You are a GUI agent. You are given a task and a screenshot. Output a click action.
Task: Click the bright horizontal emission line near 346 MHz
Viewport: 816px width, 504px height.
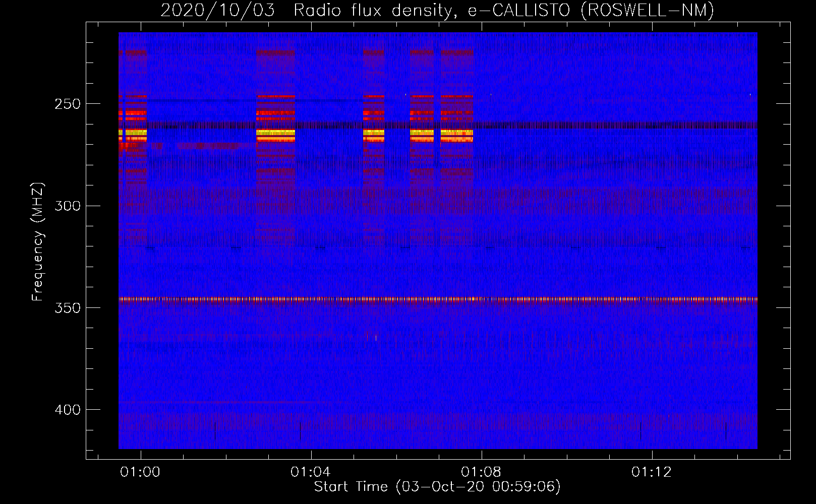point(438,299)
